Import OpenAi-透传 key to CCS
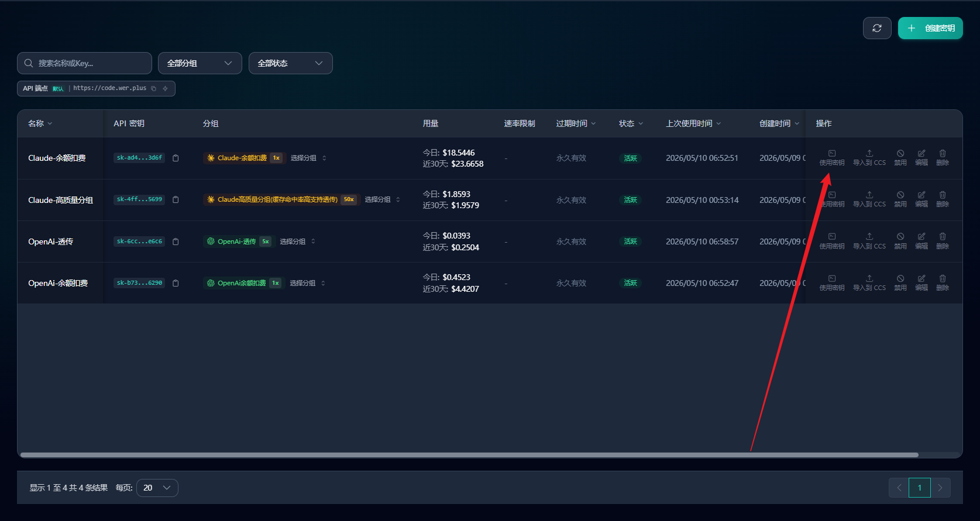Screen dimensions: 980x521 click(869, 241)
